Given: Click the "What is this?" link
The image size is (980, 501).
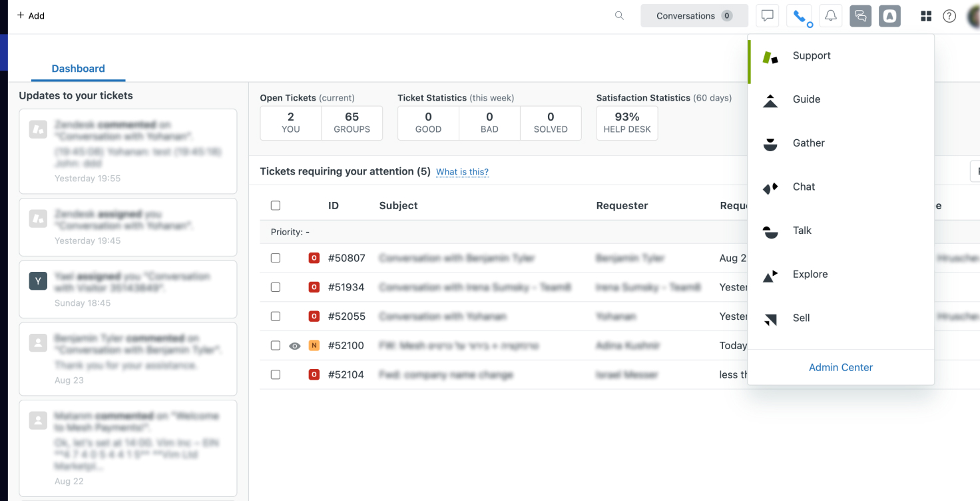Looking at the screenshot, I should 462,172.
